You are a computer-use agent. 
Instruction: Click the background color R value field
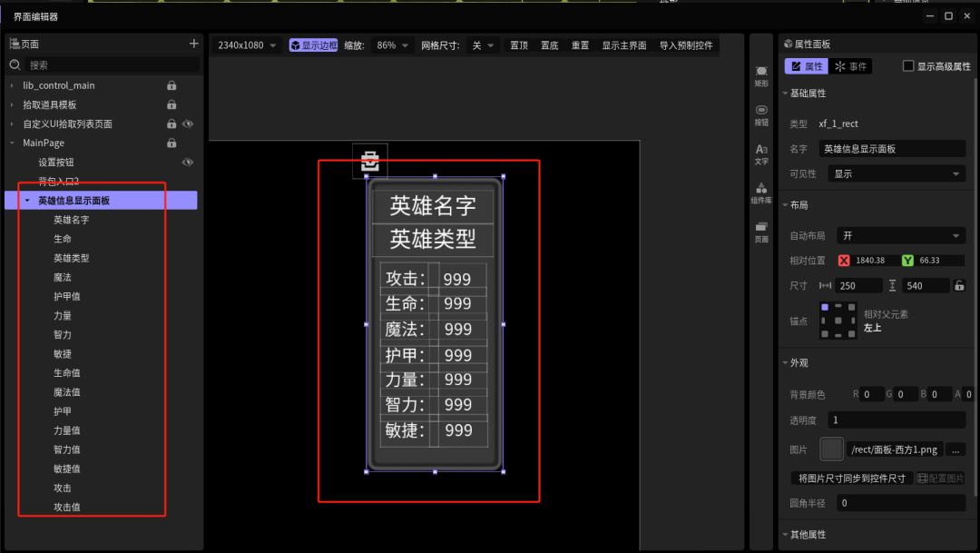click(x=872, y=394)
